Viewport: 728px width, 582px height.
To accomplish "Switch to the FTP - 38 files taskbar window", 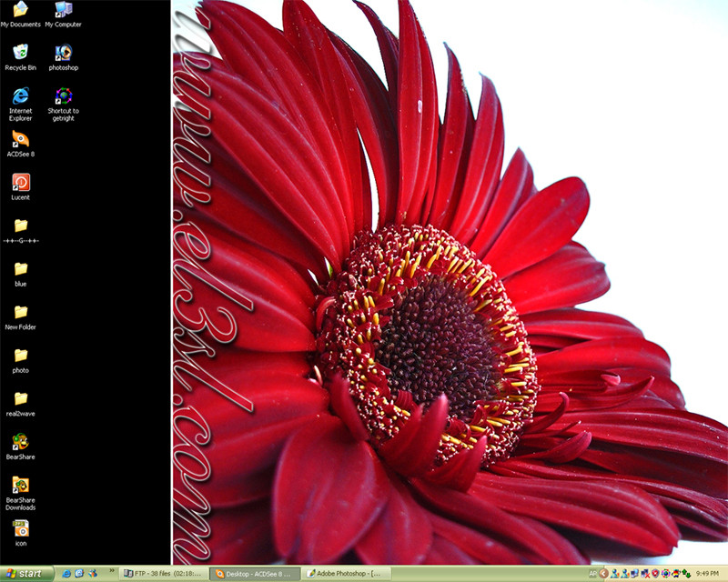I will pos(164,574).
